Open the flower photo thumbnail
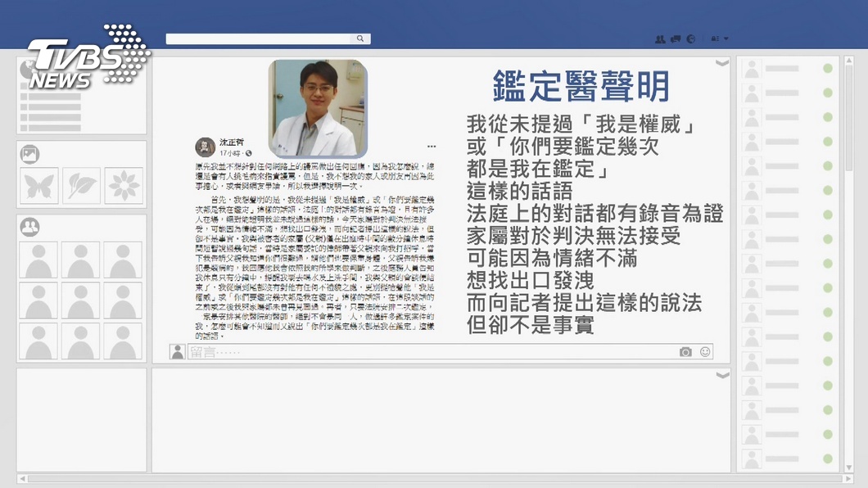Viewport: 868px width, 488px height. (x=124, y=185)
